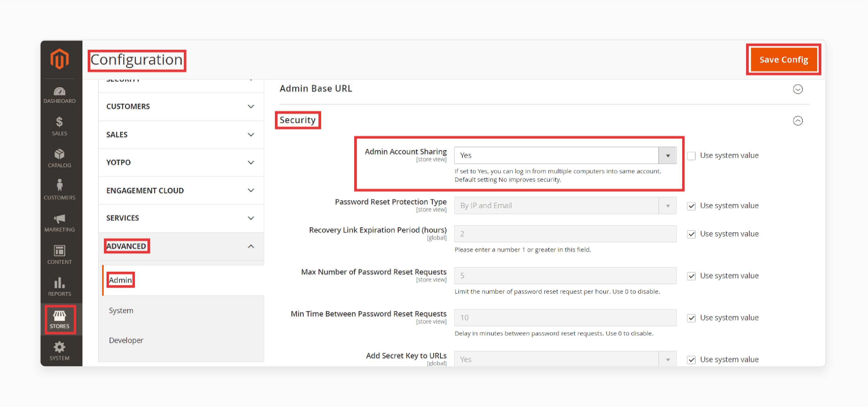Select the System submenu item under Advanced
868x407 pixels.
coord(121,310)
